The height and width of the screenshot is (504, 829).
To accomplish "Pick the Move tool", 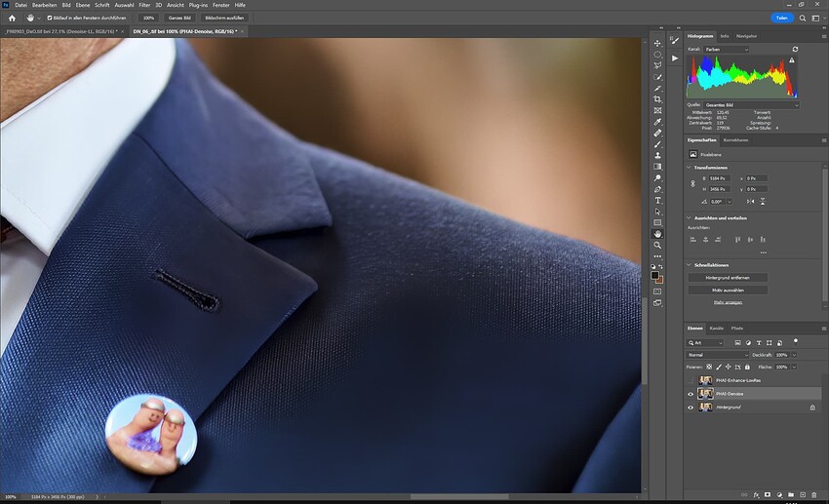I will pos(657,43).
